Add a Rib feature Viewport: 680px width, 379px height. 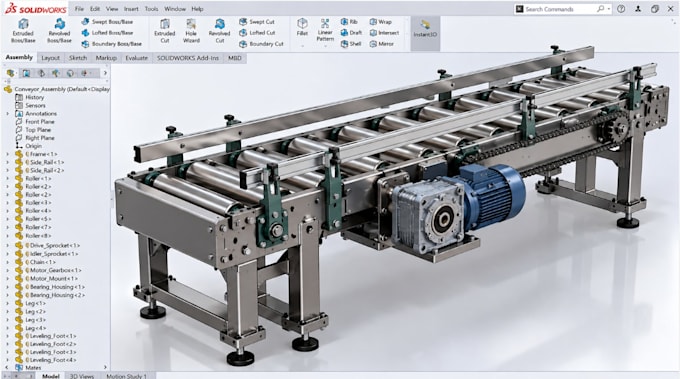click(349, 21)
